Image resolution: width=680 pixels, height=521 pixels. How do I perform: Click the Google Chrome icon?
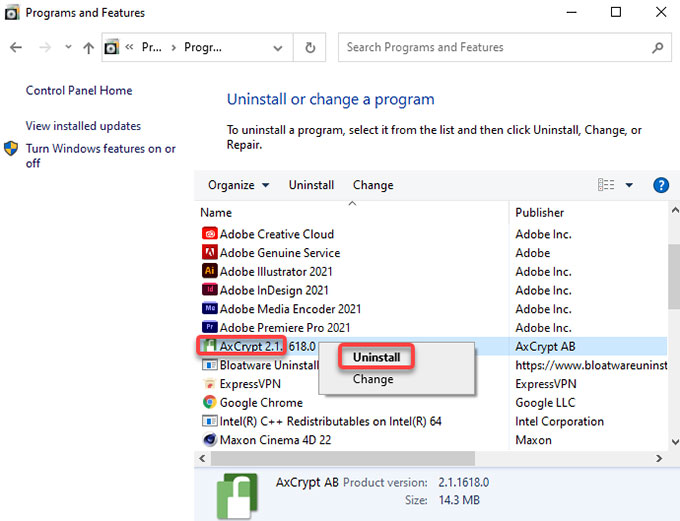coord(209,402)
